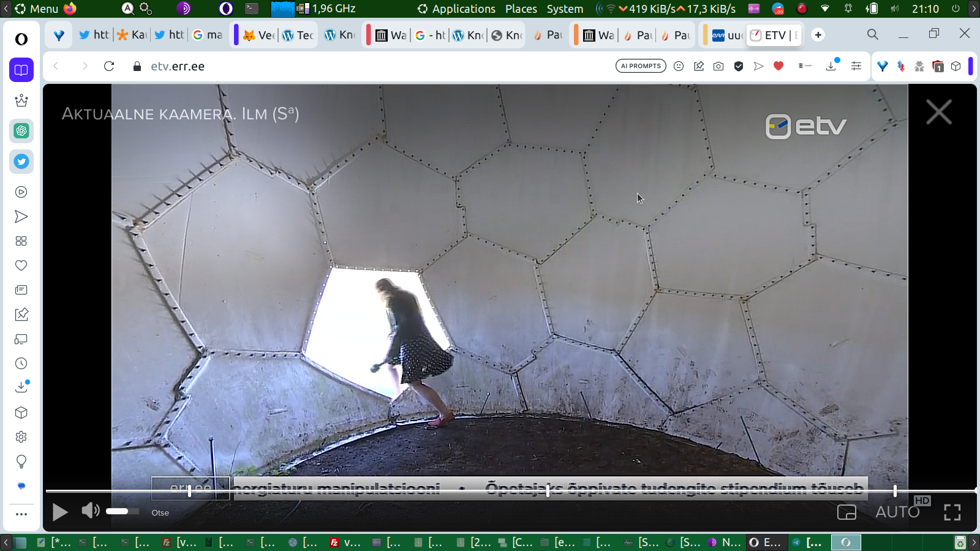This screenshot has height=551, width=980.
Task: Open sidebar history clock icon
Action: pos(21,364)
